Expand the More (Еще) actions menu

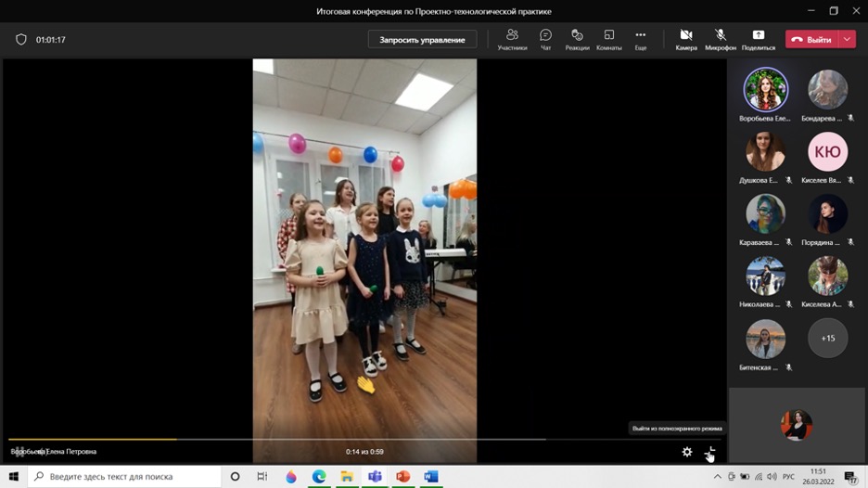[x=640, y=39]
